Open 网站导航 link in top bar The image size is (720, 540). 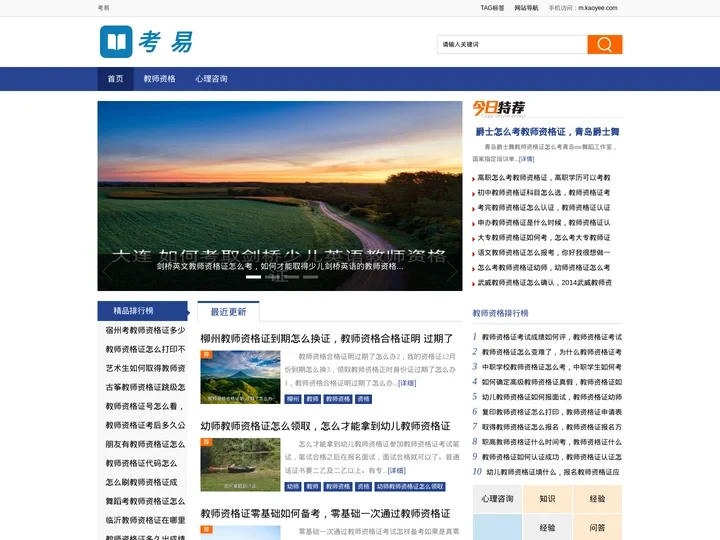point(526,8)
